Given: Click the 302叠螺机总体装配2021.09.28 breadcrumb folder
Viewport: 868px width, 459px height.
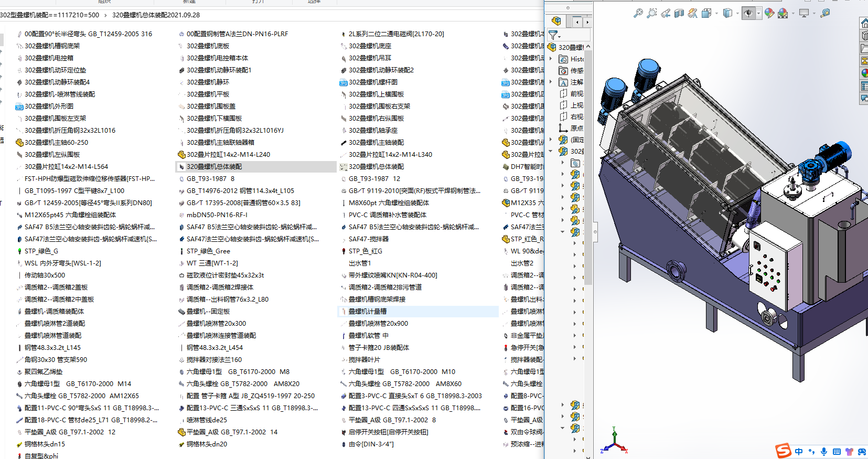Looking at the screenshot, I should click(x=156, y=15).
